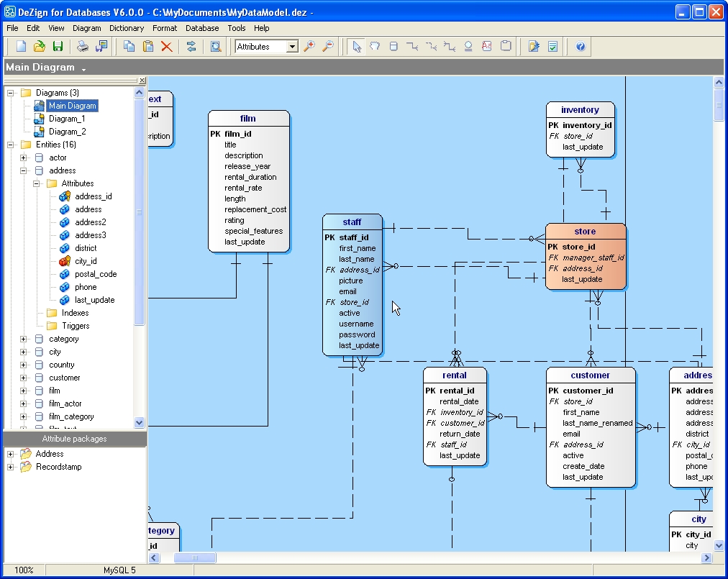Click the red X Delete icon
The width and height of the screenshot is (728, 579).
(166, 47)
